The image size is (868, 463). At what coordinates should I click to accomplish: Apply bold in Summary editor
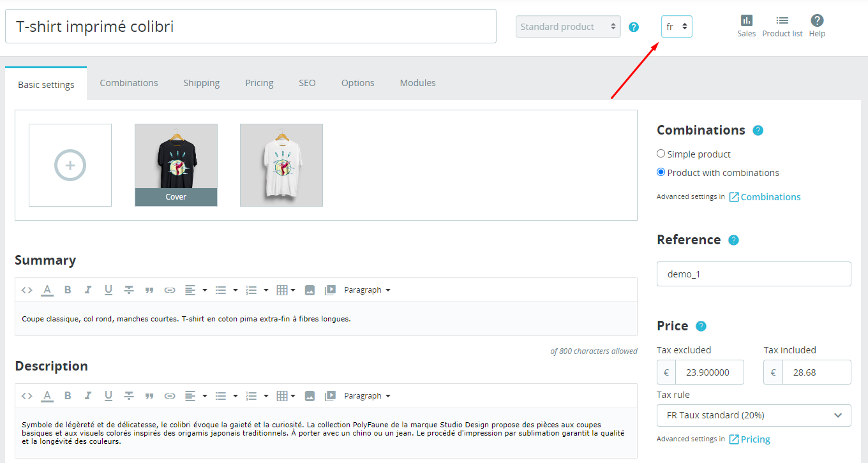tap(68, 290)
